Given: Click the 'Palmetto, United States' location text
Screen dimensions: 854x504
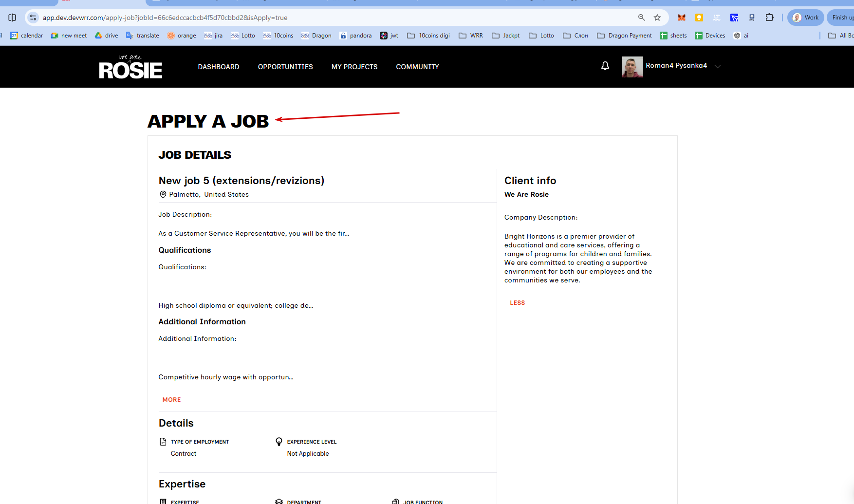Looking at the screenshot, I should tap(209, 194).
